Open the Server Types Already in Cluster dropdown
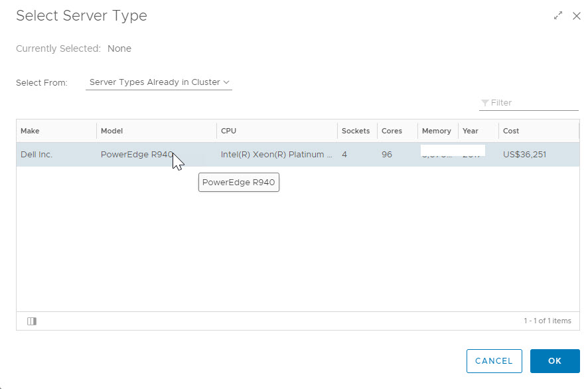Image resolution: width=588 pixels, height=389 pixels. [159, 82]
